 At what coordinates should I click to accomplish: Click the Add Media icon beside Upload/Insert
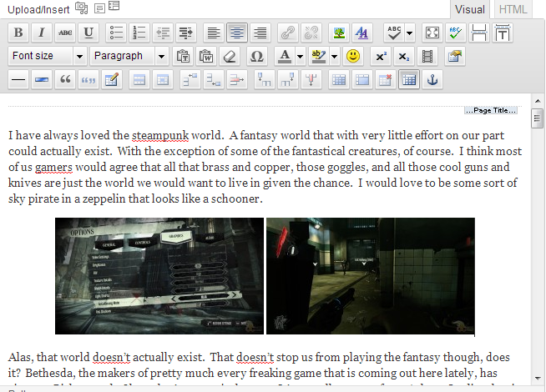(x=82, y=8)
